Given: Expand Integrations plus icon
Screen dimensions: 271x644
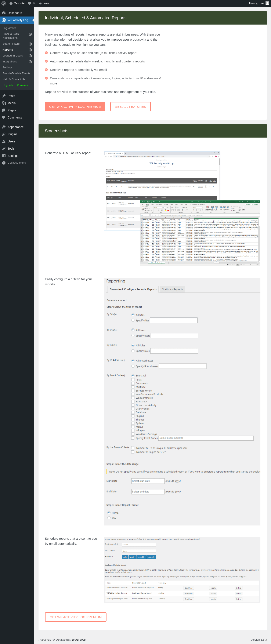Looking at the screenshot, I should click(30, 62).
